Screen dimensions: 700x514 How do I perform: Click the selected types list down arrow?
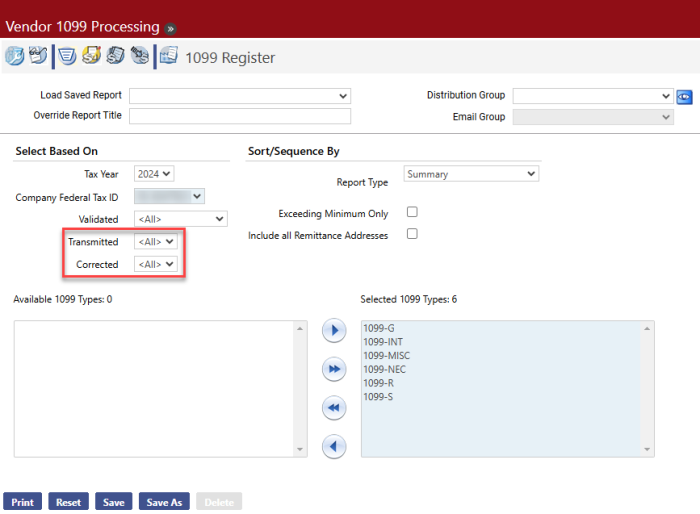(647, 449)
